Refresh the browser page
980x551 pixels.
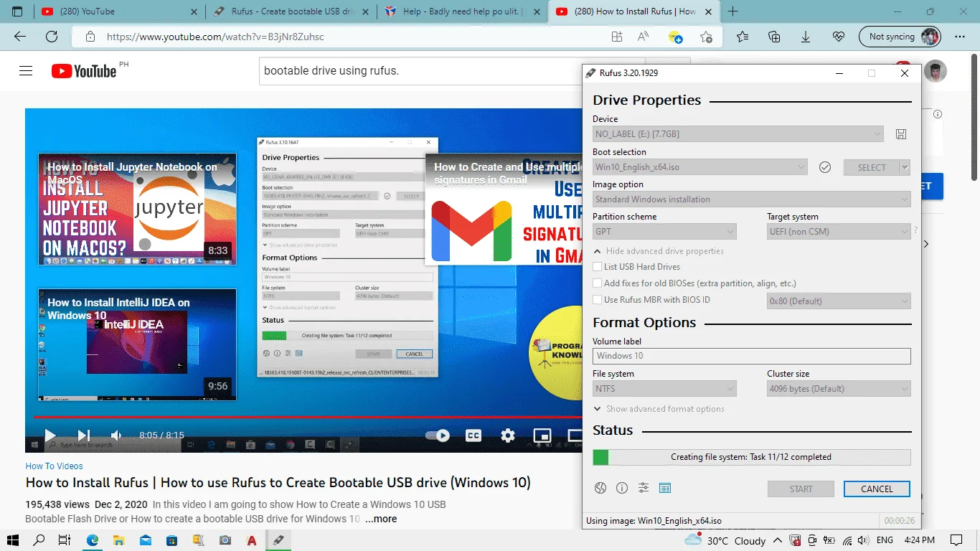coord(52,37)
